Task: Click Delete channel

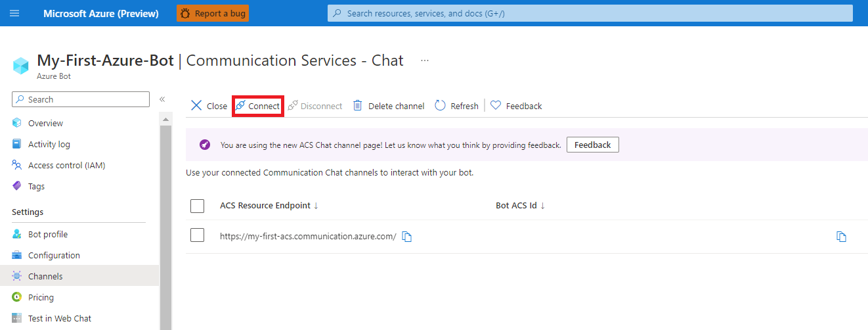Action: coord(389,106)
